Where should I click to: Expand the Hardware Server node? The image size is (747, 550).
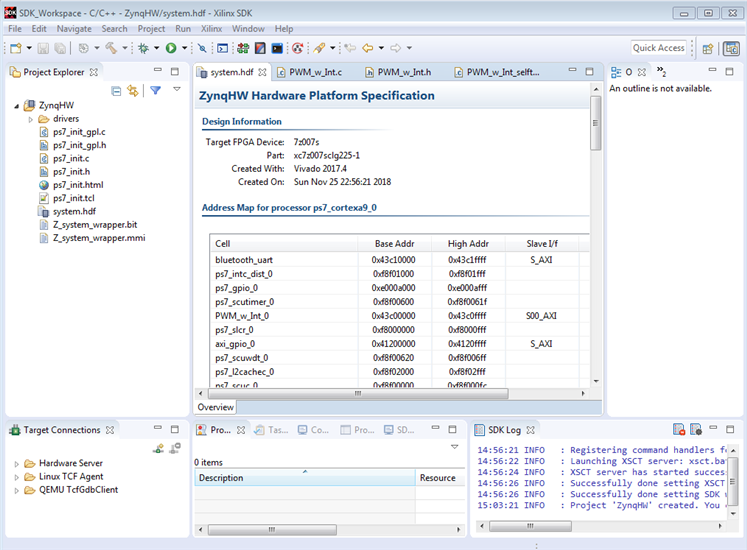coord(17,464)
